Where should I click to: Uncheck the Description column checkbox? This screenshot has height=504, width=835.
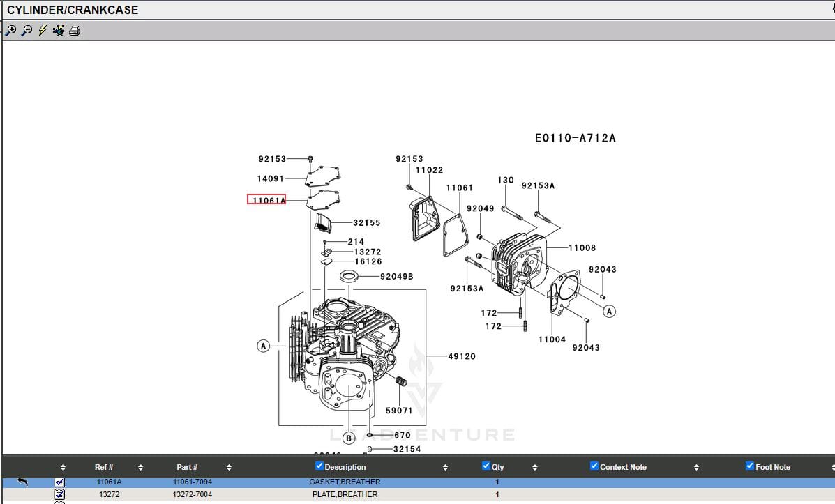pos(319,466)
